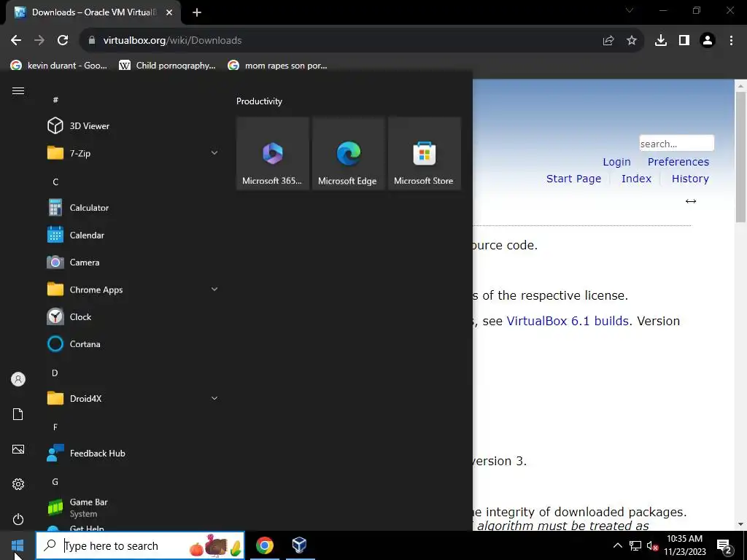Click the Windows Start button
This screenshot has height=560, width=747.
[18, 545]
